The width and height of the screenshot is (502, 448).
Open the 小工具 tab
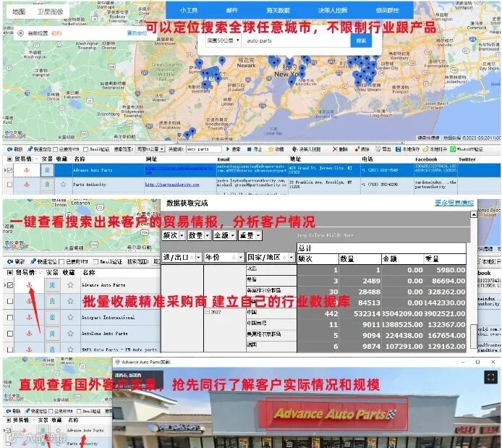click(x=189, y=10)
